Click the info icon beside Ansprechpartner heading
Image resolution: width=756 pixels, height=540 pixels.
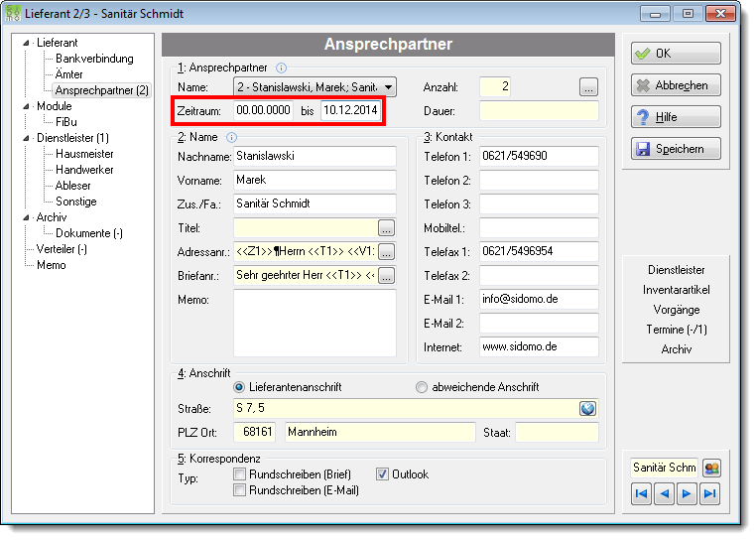pos(281,68)
